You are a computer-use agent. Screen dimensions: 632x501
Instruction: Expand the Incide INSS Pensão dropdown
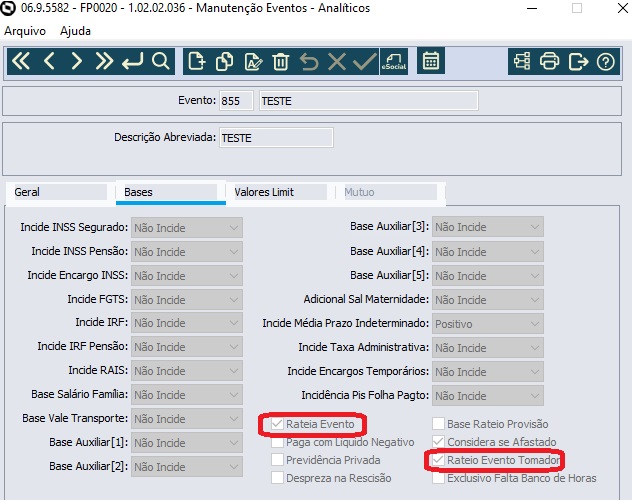click(x=187, y=252)
